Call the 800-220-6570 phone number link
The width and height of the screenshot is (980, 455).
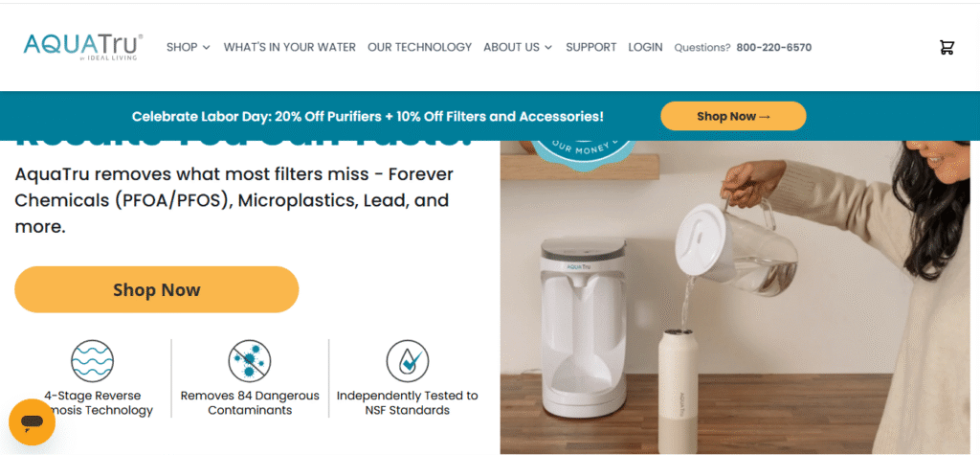[x=773, y=48]
